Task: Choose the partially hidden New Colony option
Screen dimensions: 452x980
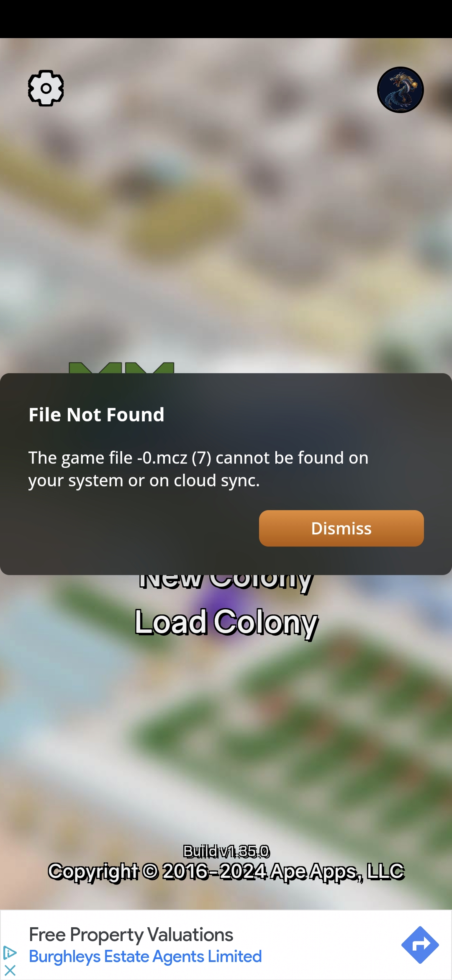Action: click(x=226, y=583)
